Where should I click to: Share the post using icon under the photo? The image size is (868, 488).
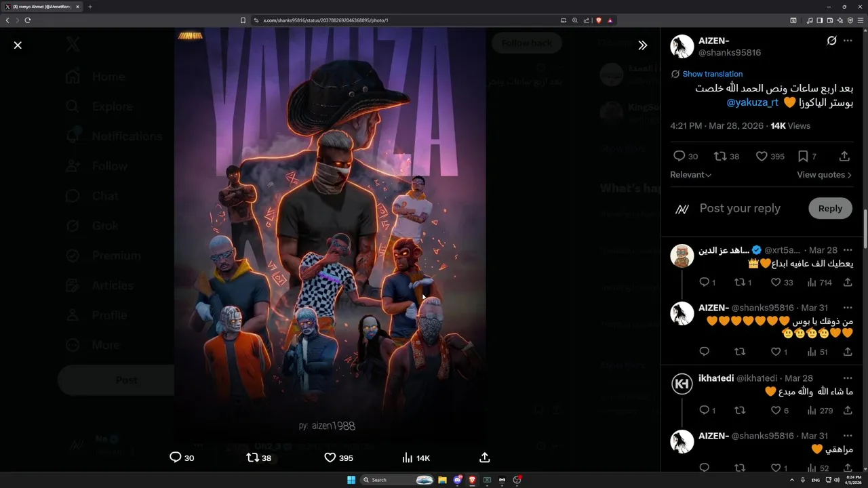point(485,458)
